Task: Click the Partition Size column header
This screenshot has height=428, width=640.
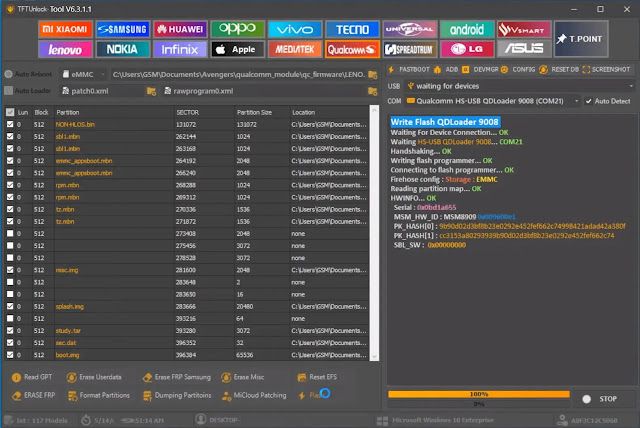Action: point(254,112)
